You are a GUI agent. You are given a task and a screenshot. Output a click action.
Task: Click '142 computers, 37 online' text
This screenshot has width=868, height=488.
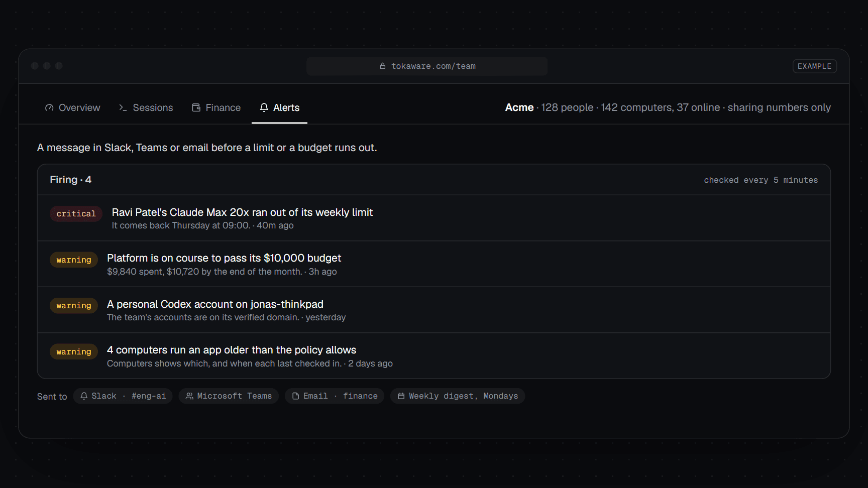click(661, 107)
